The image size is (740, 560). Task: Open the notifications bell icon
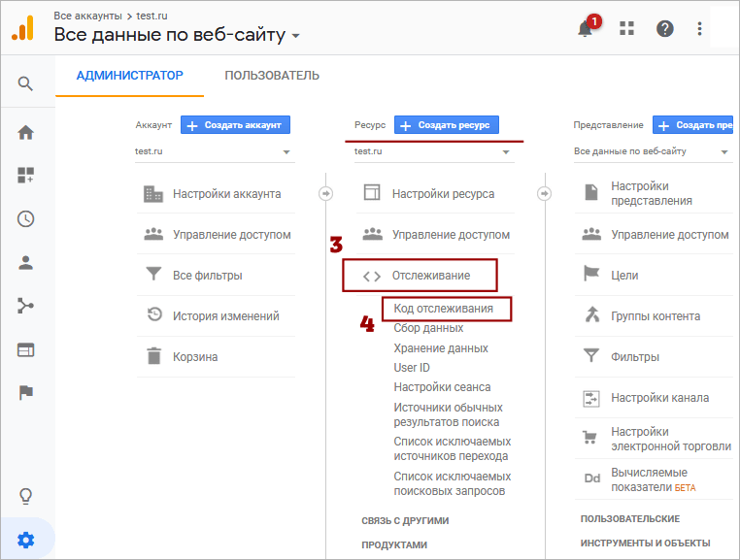(x=586, y=29)
